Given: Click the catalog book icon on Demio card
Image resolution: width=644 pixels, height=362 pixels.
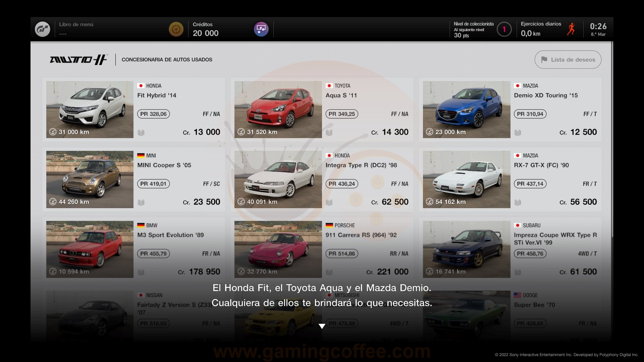Looking at the screenshot, I should 518,133.
